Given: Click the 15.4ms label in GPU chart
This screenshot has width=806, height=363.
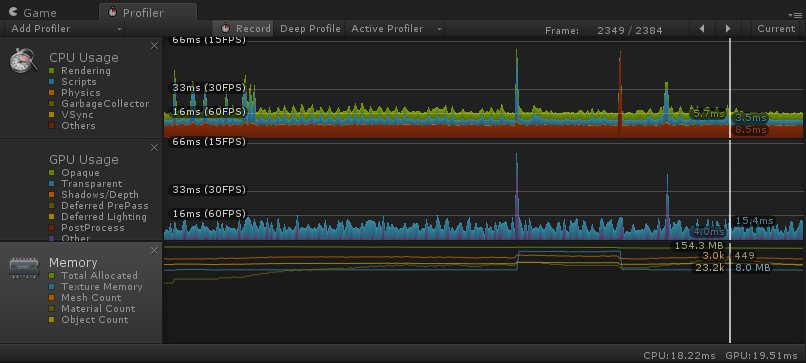Looking at the screenshot, I should [754, 221].
